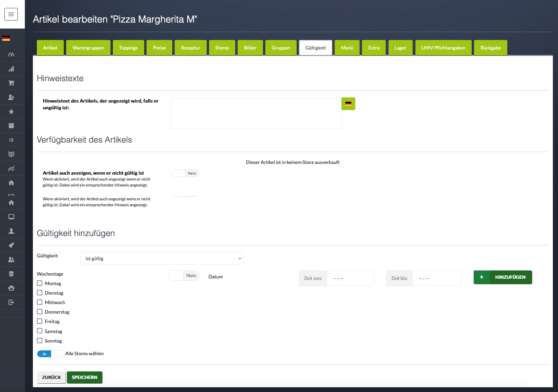Check the Montag checkbox
The height and width of the screenshot is (392, 558).
coord(40,283)
